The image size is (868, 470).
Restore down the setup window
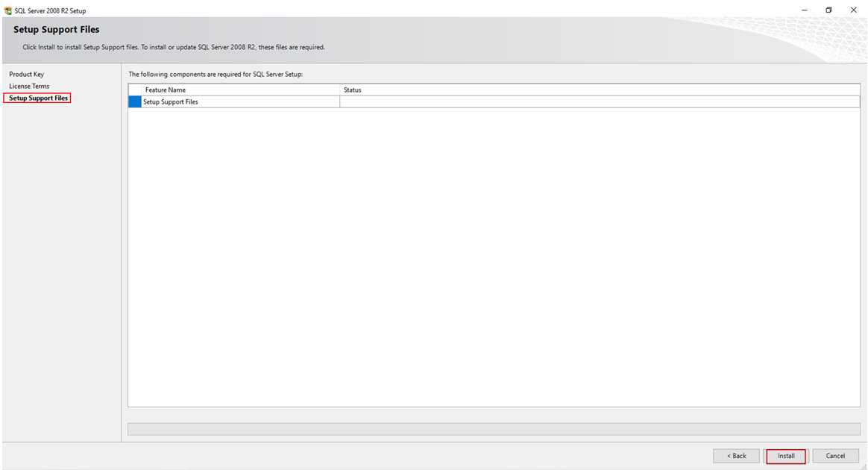828,10
